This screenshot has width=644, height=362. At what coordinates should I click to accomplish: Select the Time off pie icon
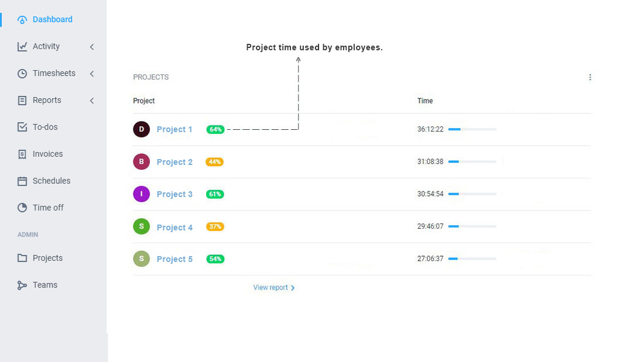coord(22,208)
